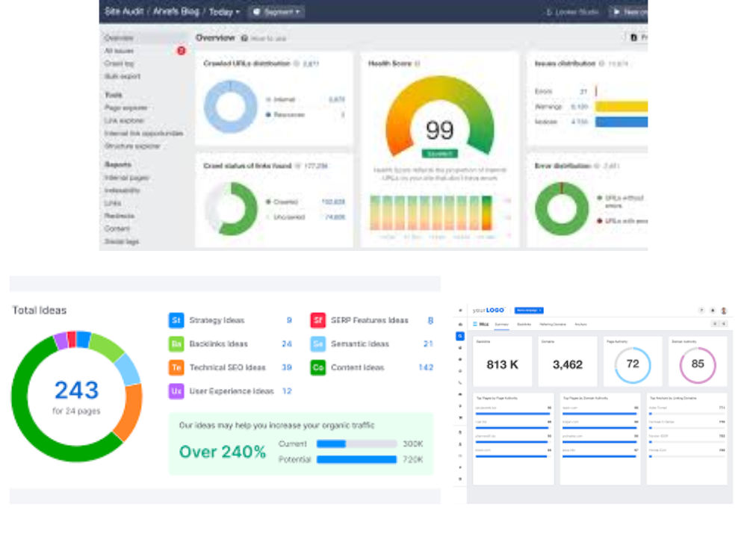Click the Co Content Ideas icon
Image resolution: width=747 pixels, height=560 pixels.
tap(317, 367)
